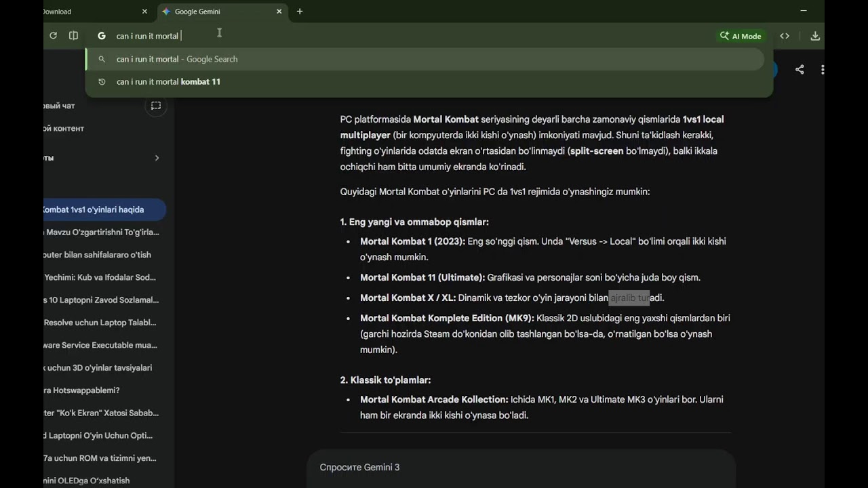The height and width of the screenshot is (488, 868).
Task: Open 'uchun 3D o'yinlar tavsiyalari' chat
Action: (x=104, y=368)
